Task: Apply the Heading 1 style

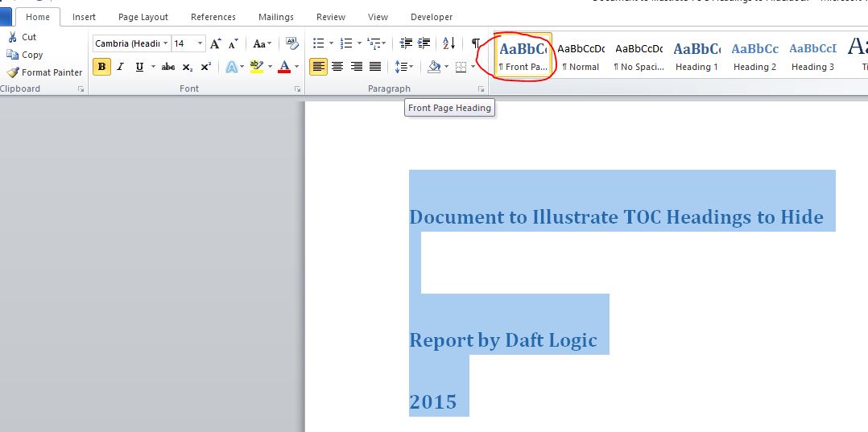Action: coord(697,56)
